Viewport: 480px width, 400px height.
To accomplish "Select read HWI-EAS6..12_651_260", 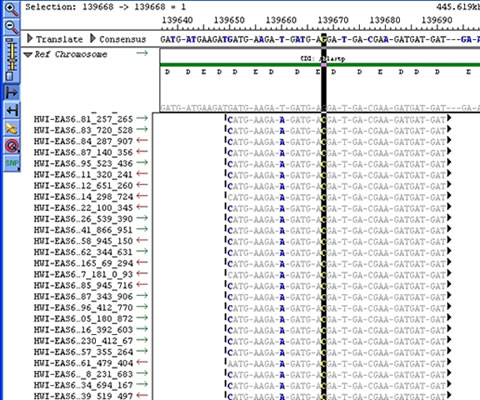I will [83, 186].
